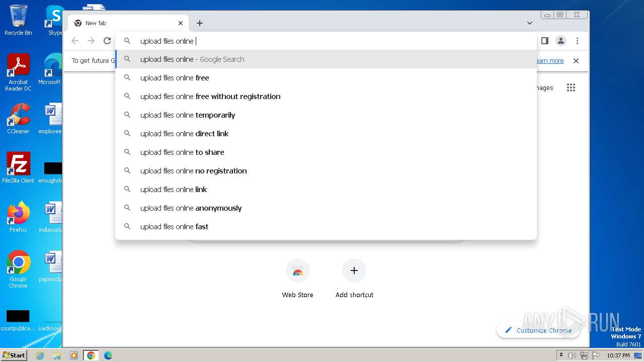Viewport: 644px width, 362px height.
Task: Open Firefox desktop shortcut
Action: [x=18, y=217]
